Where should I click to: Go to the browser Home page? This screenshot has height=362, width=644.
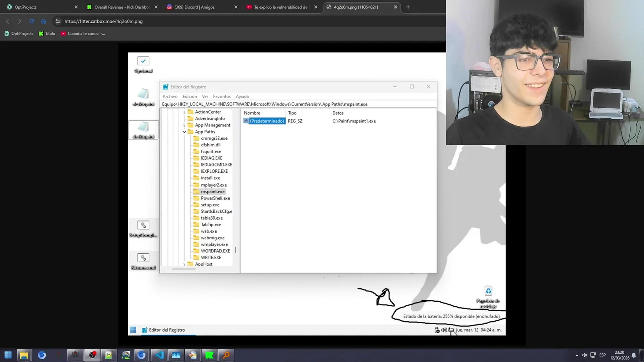point(43,21)
